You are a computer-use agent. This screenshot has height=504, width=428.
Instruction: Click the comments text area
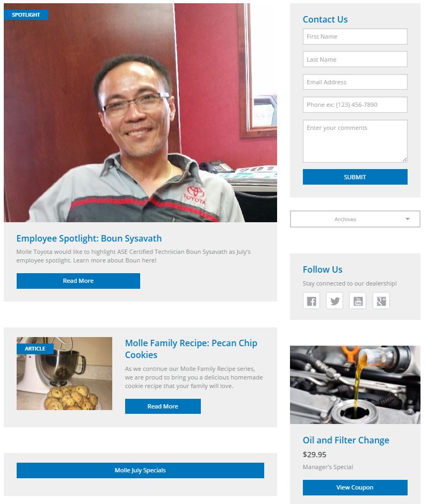[x=355, y=141]
